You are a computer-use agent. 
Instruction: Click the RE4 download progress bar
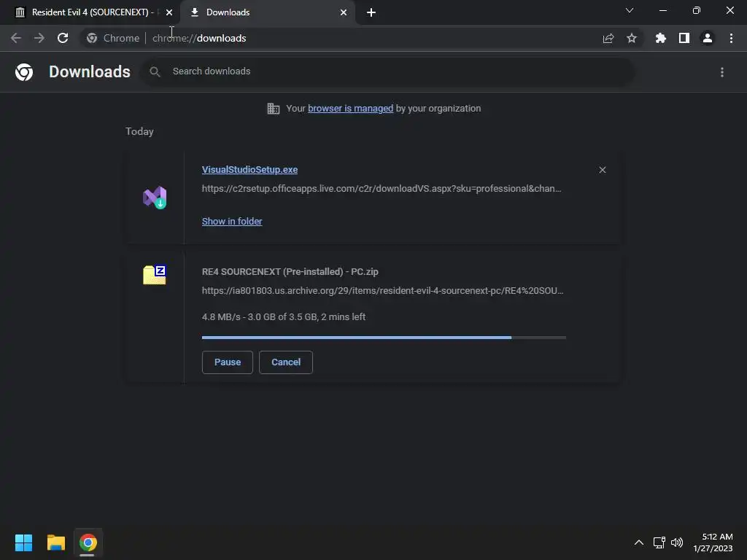(384, 338)
